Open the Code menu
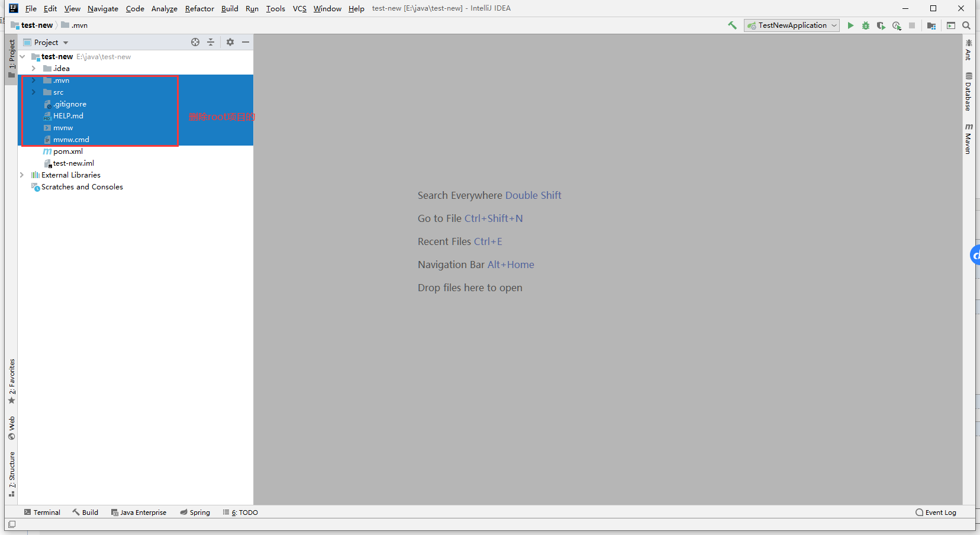Viewport: 980px width, 535px height. click(x=135, y=8)
